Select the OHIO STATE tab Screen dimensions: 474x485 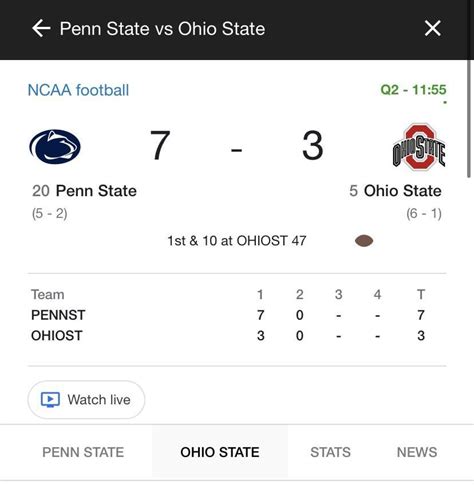(x=220, y=452)
